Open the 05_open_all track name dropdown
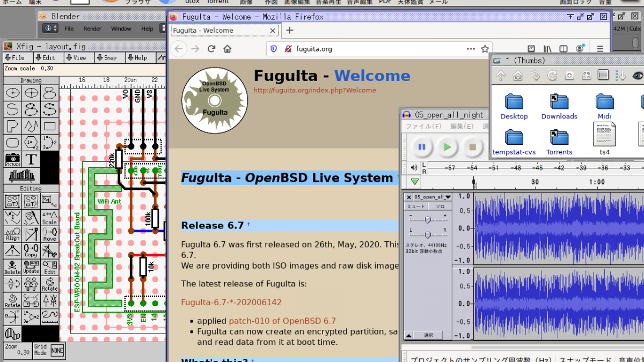Viewport: 644px width, 362px height. 432,197
